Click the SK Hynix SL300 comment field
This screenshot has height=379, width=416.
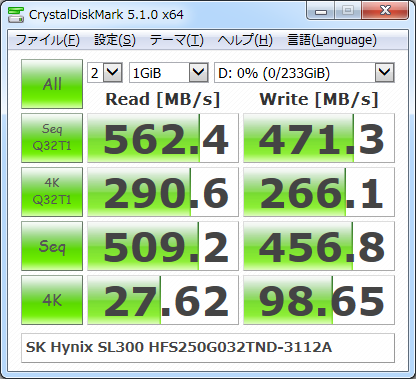(208, 348)
